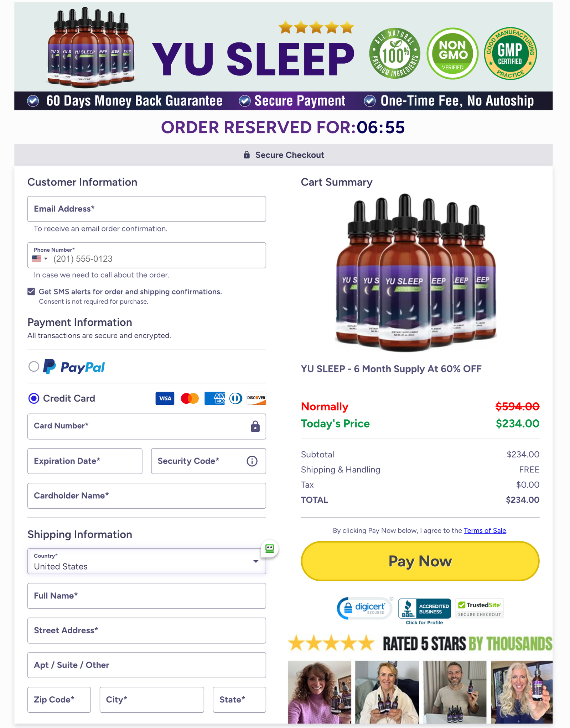The height and width of the screenshot is (728, 570).
Task: Click the GMP Certified badge
Action: [510, 53]
